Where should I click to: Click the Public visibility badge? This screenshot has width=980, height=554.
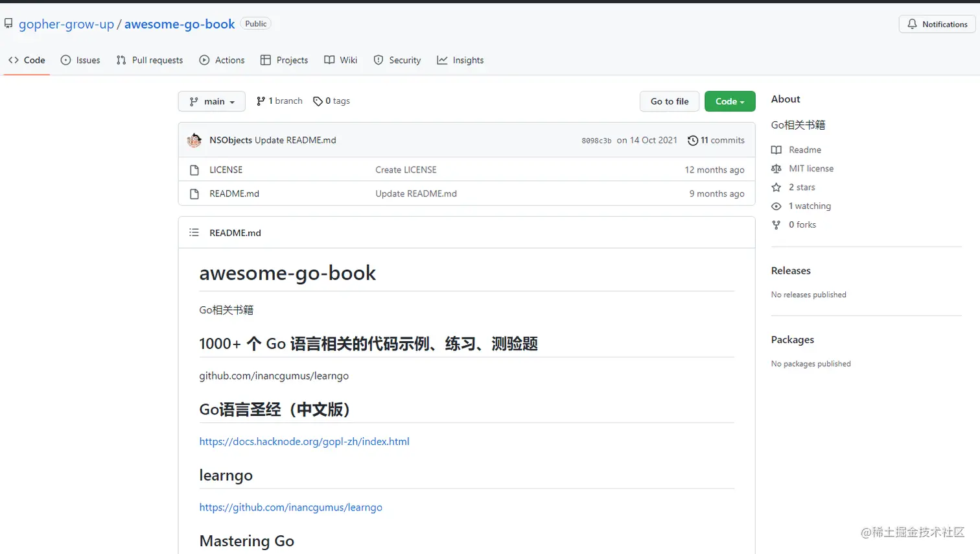(256, 24)
